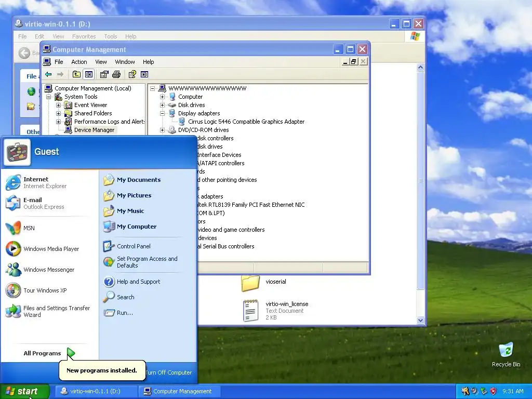532x399 pixels.
Task: Open Windows Messenger from Start menu
Action: click(48, 270)
